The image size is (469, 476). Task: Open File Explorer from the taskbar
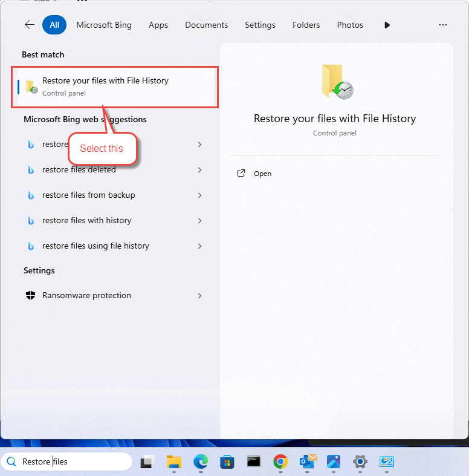pos(174,461)
